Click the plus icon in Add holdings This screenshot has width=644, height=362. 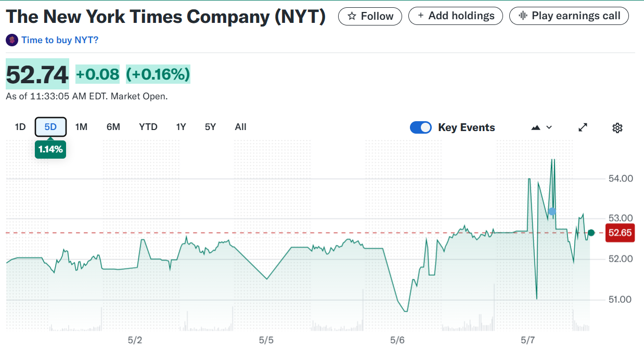click(x=421, y=16)
